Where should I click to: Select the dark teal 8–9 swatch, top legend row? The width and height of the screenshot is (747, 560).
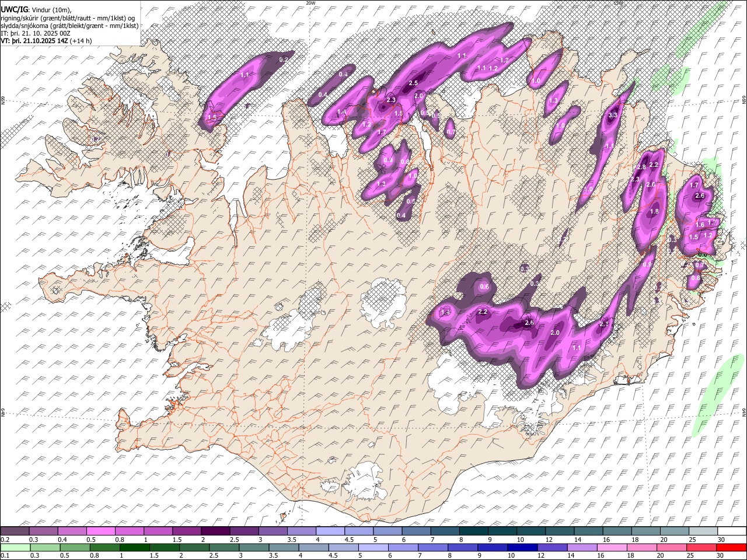click(474, 531)
